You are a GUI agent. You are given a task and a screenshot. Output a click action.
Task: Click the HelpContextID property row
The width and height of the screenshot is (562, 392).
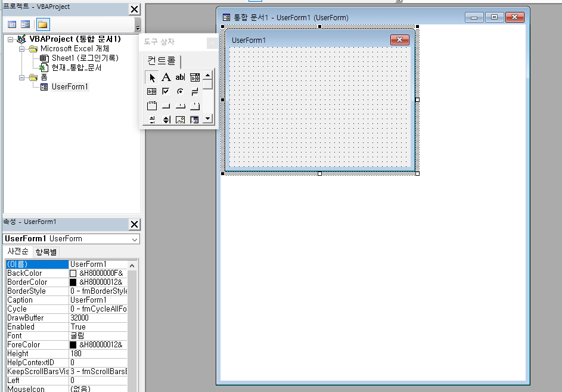pyautogui.click(x=67, y=363)
